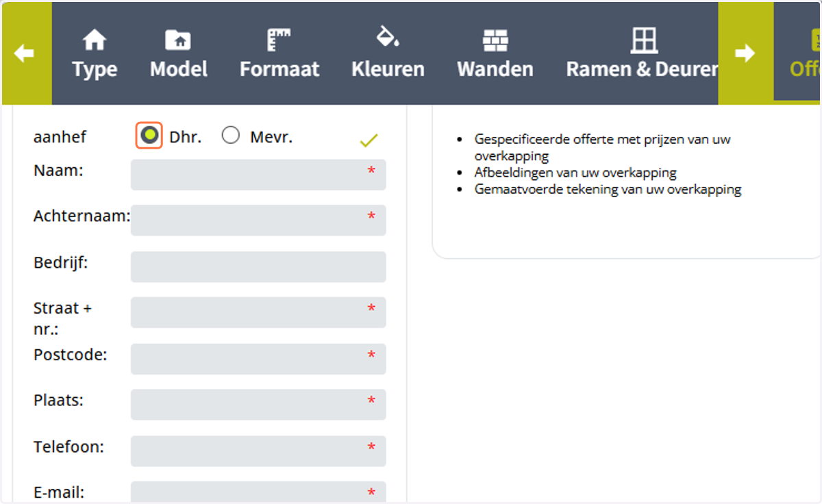Select the Dhr. radio button
Screen dimensions: 822x504
149,136
